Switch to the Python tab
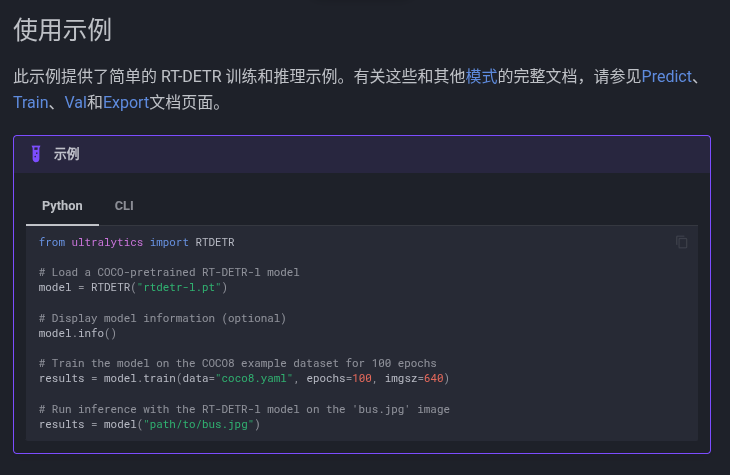The image size is (730, 475). [x=62, y=206]
